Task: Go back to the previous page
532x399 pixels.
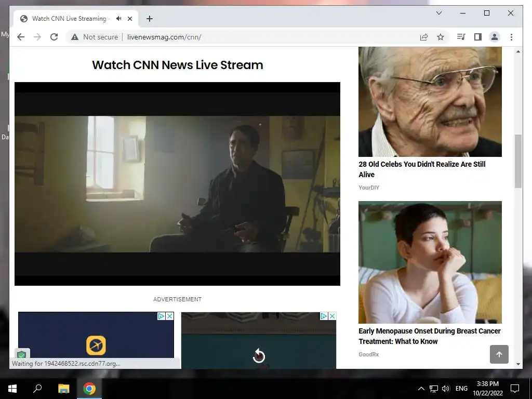Action: tap(21, 37)
